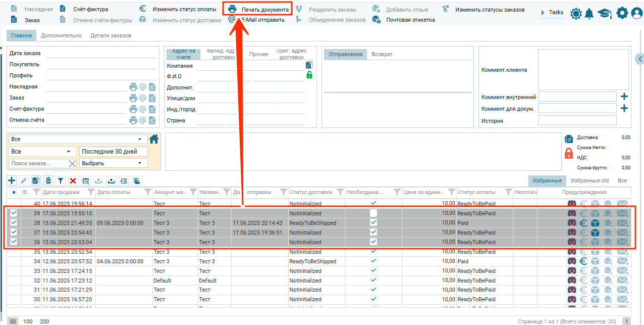Image resolution: width=644 pixels, height=325 pixels.
Task: Click the user profile avatar icon
Action: [636, 14]
